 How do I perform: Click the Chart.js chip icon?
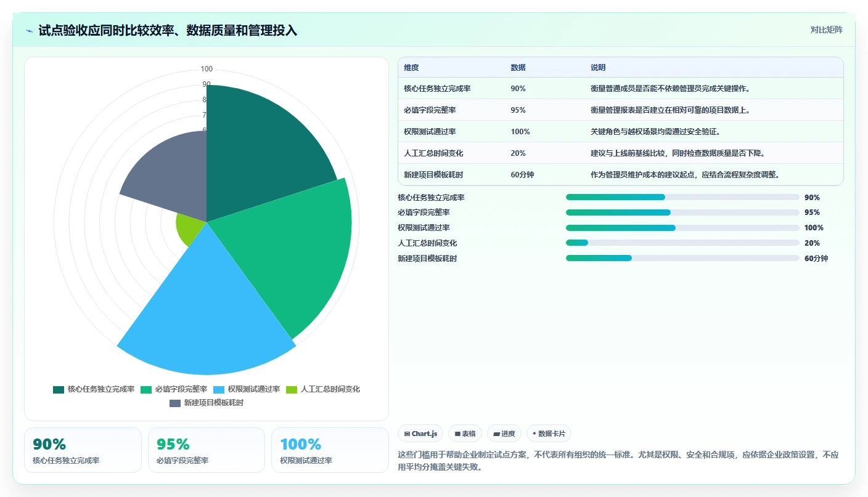[x=407, y=434]
